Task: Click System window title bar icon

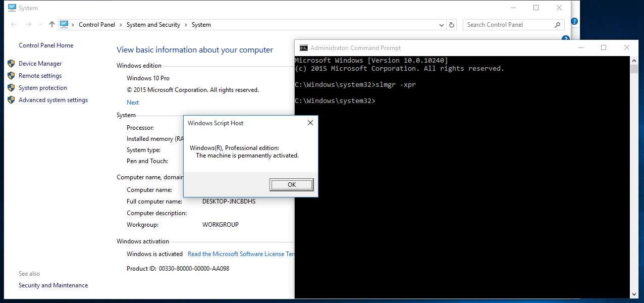Action: (x=12, y=8)
